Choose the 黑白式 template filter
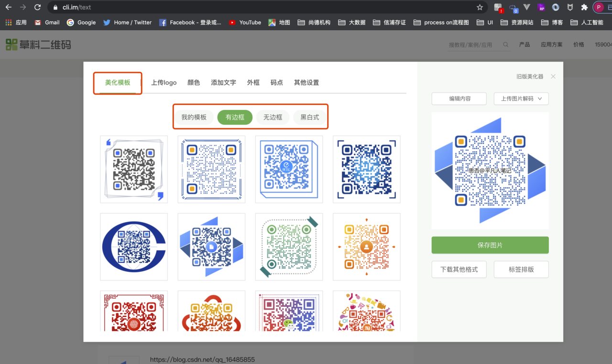Image resolution: width=612 pixels, height=364 pixels. pyautogui.click(x=309, y=117)
